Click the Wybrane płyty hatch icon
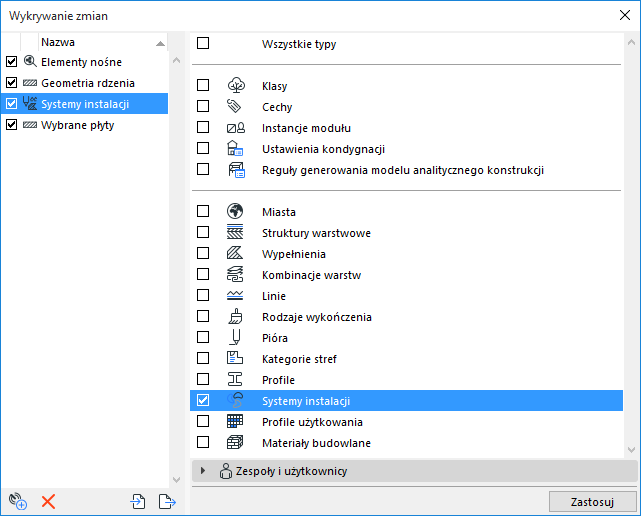 click(30, 125)
